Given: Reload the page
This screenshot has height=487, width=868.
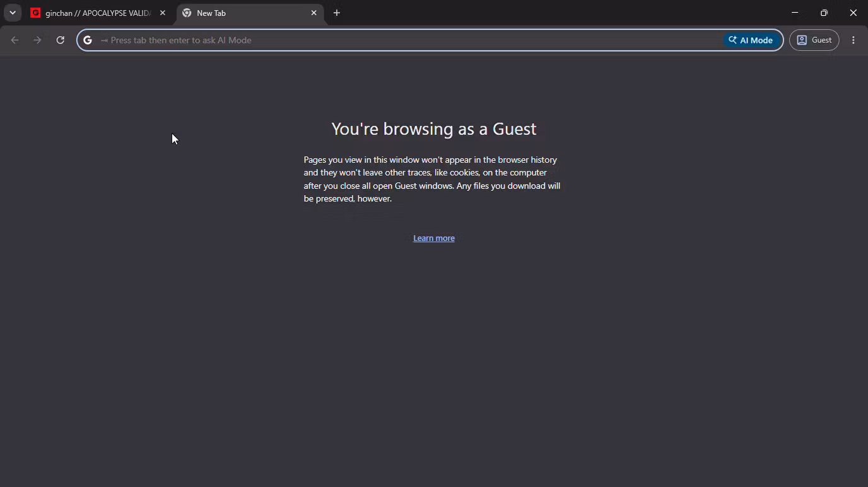Looking at the screenshot, I should pos(60,40).
